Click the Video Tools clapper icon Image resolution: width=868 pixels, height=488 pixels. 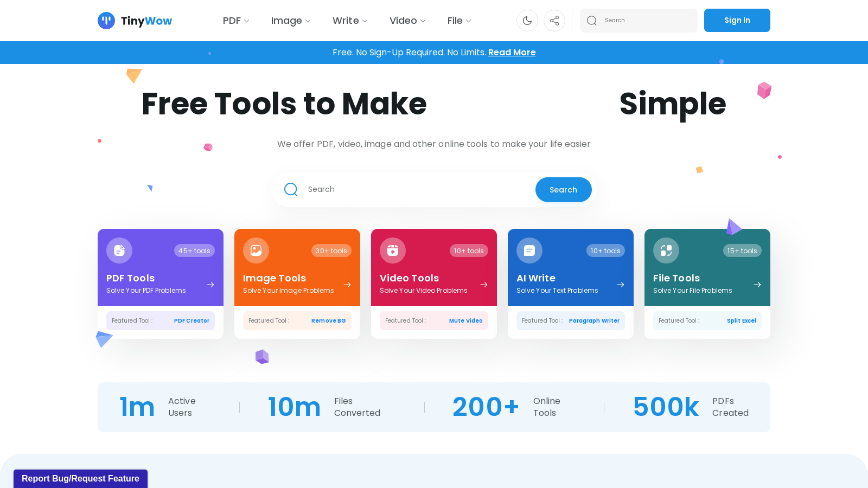(393, 251)
